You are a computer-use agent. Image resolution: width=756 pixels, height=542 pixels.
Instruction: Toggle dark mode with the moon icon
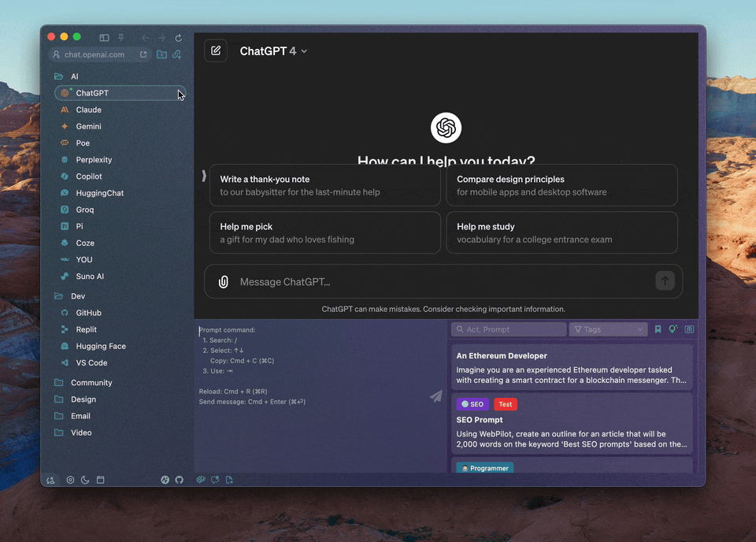(85, 480)
